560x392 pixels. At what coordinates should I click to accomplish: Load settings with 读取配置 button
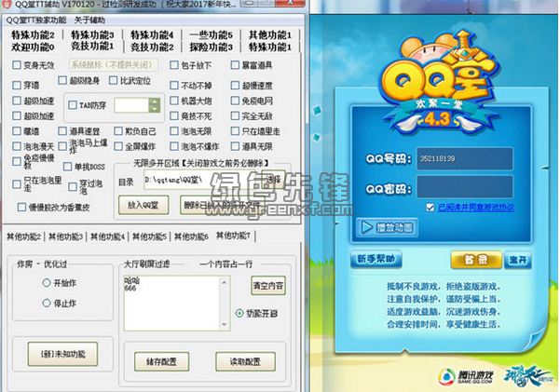pyautogui.click(x=245, y=361)
